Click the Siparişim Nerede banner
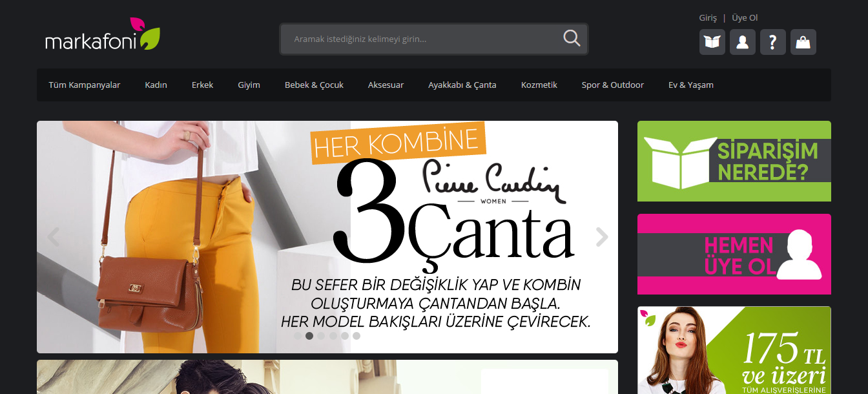This screenshot has height=394, width=868. tap(734, 161)
